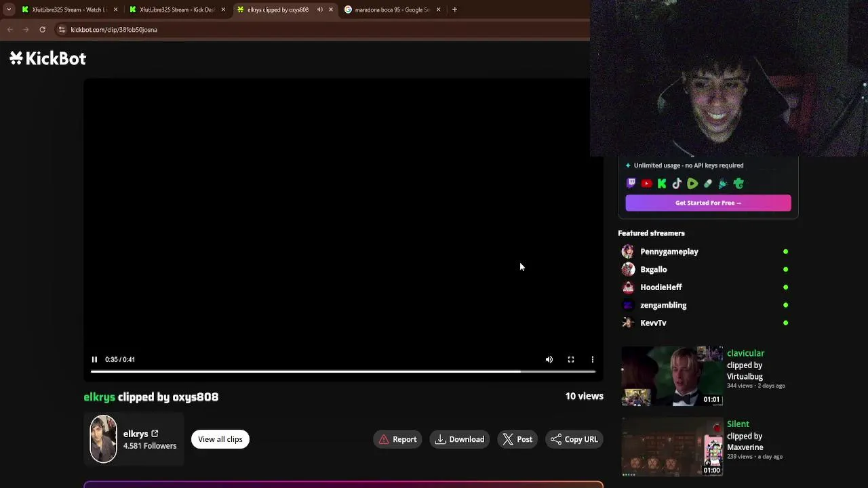Go forward in browser history
The width and height of the screenshot is (868, 488).
click(26, 30)
